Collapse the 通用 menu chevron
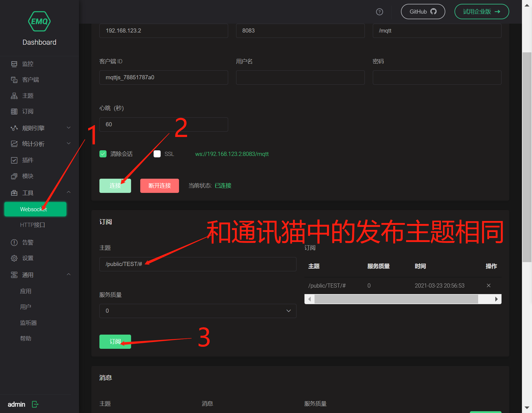 [x=69, y=275]
